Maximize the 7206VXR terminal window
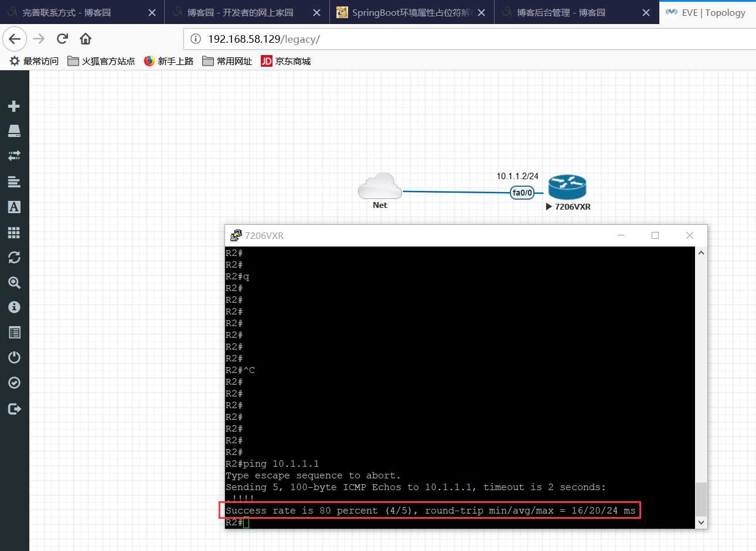 coord(655,235)
